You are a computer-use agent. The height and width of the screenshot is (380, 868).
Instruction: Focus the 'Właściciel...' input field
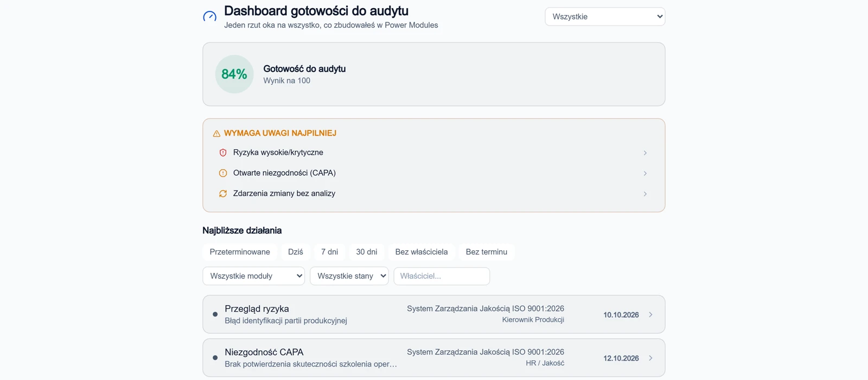442,276
